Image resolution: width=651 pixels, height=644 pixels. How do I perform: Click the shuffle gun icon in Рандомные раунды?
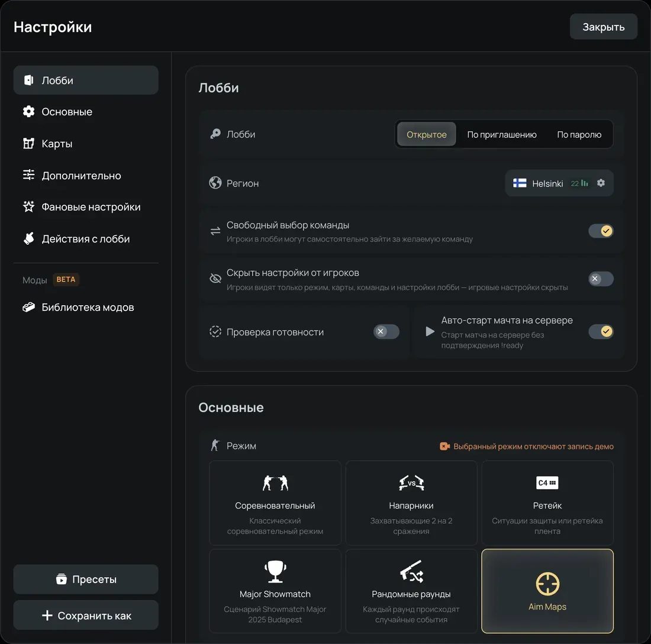tap(411, 572)
